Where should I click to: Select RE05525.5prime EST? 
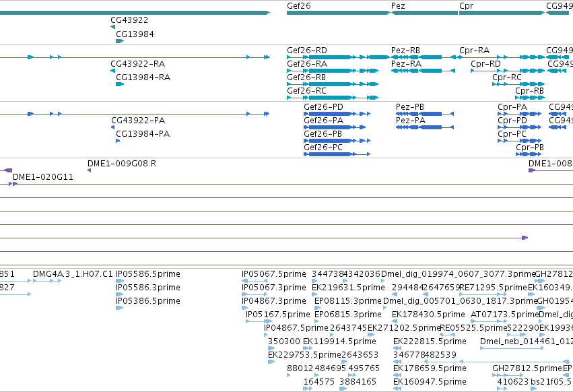point(447,335)
